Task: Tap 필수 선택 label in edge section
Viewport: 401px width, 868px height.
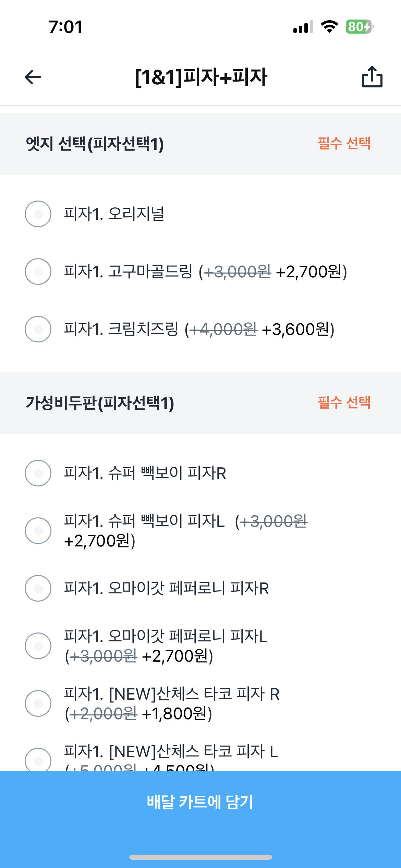Action: coord(344,143)
